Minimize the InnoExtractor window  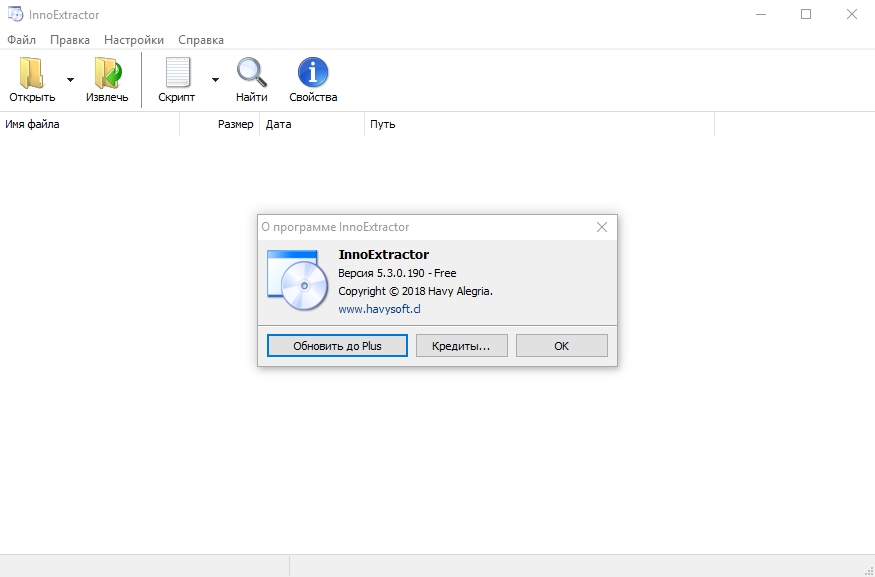761,15
